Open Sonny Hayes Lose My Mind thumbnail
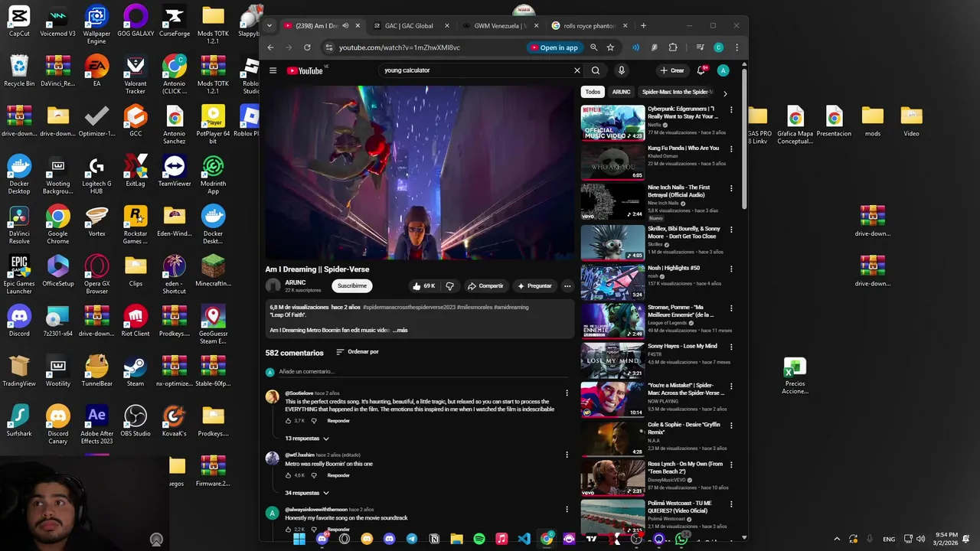 tap(612, 360)
